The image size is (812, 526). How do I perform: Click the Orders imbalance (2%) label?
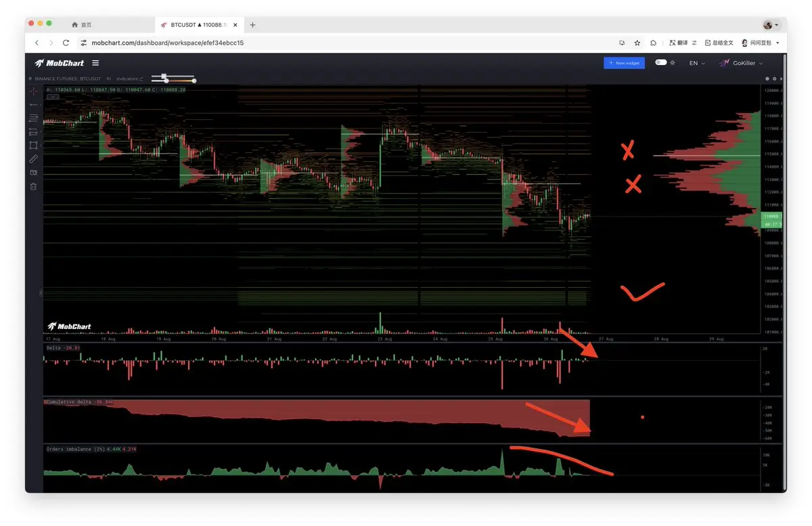(x=91, y=449)
